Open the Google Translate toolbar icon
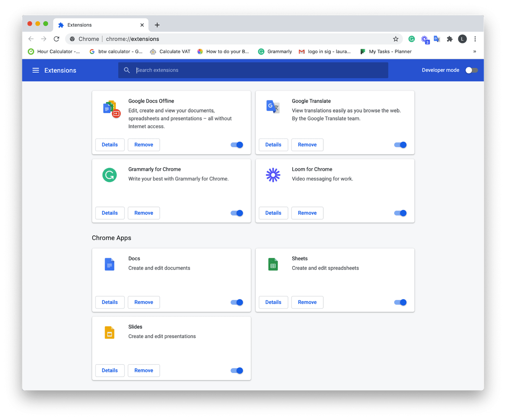This screenshot has width=506, height=420. pyautogui.click(x=437, y=39)
